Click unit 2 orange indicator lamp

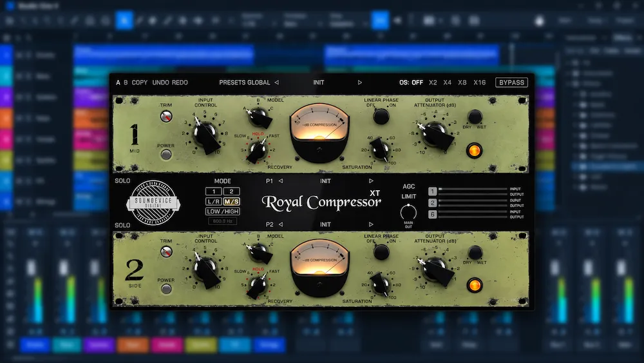click(x=475, y=285)
